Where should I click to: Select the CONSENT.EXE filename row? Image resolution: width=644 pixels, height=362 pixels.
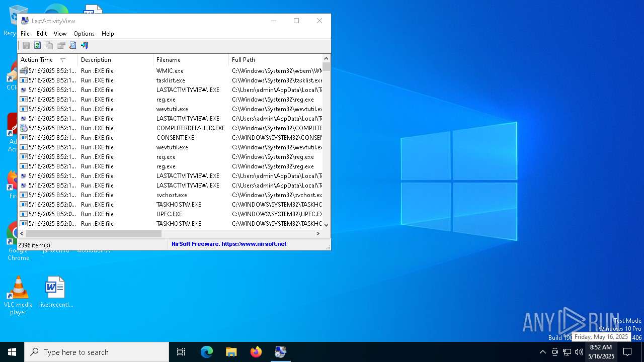click(175, 137)
